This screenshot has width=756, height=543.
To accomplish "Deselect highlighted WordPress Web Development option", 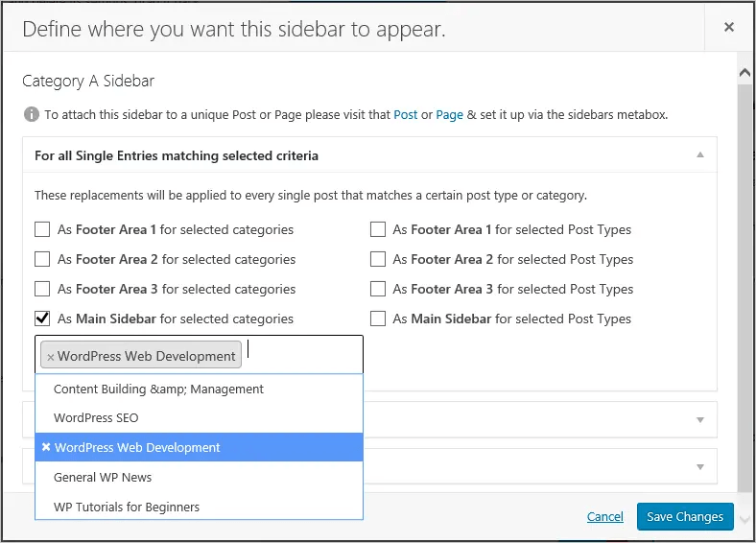I will [199, 447].
